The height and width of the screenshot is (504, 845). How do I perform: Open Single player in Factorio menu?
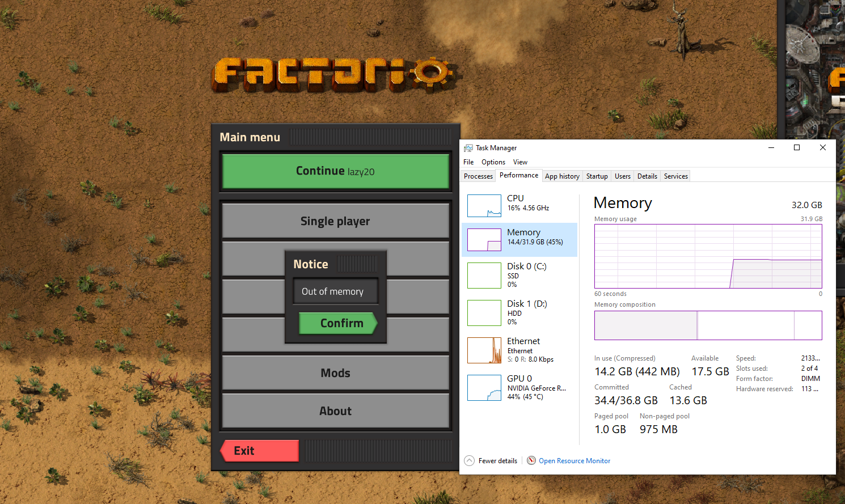click(335, 221)
